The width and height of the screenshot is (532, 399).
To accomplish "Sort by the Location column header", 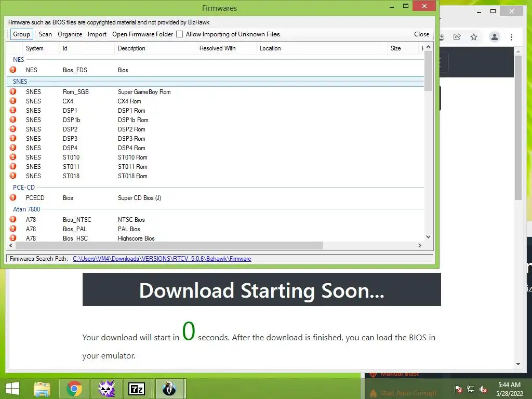I will [x=322, y=48].
